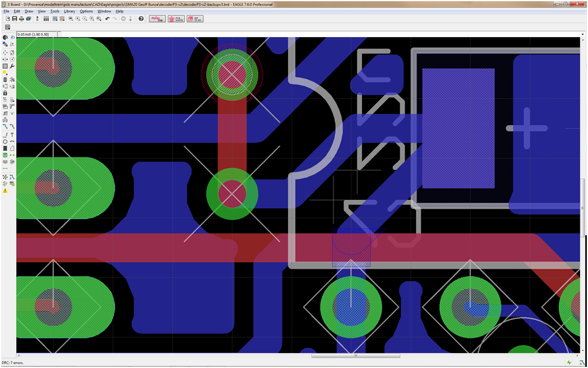
Task: Select the Delete trash can tool
Action: point(5,80)
